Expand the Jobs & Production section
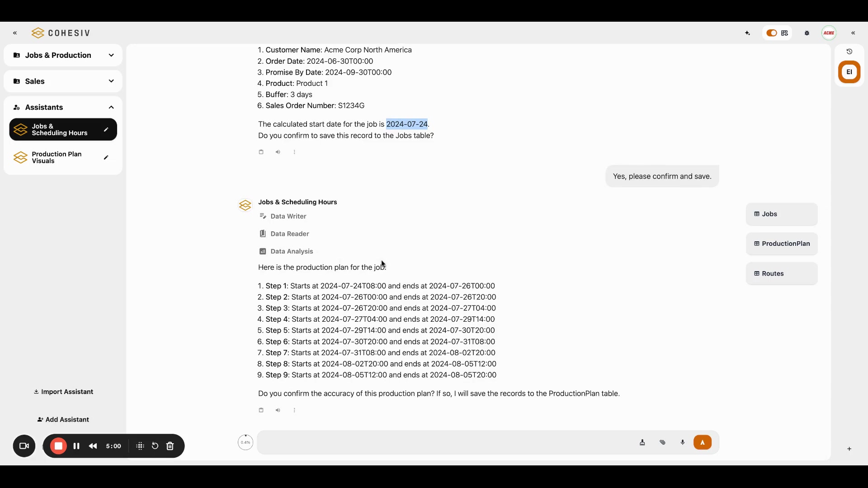 pos(63,55)
